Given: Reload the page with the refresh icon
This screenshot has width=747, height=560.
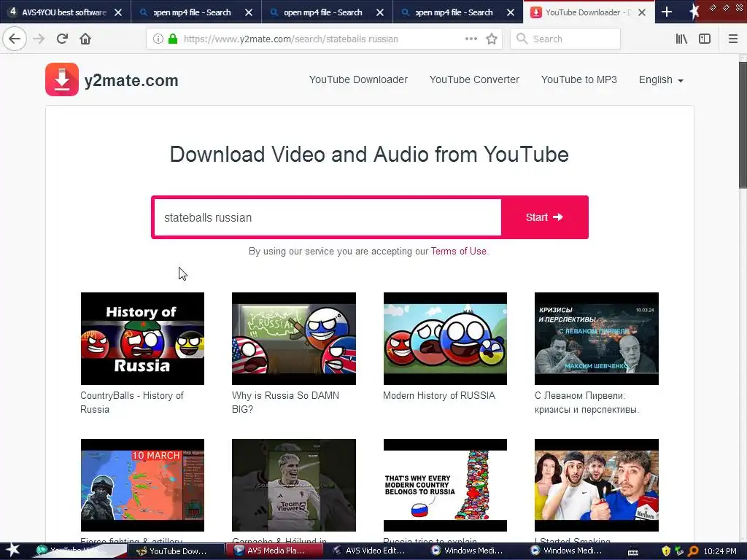Looking at the screenshot, I should pyautogui.click(x=62, y=39).
